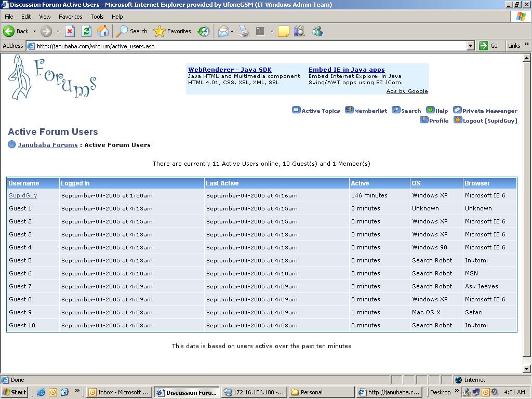Open the Help menu
532x399 pixels.
point(117,17)
